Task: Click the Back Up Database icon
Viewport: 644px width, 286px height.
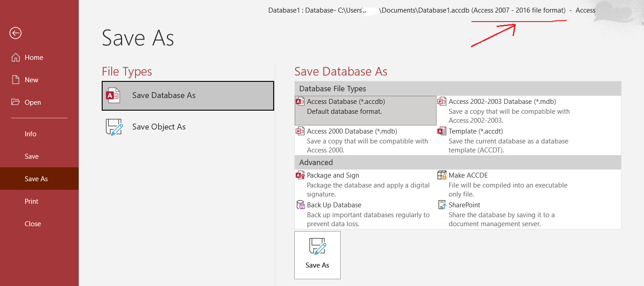Action: (300, 205)
